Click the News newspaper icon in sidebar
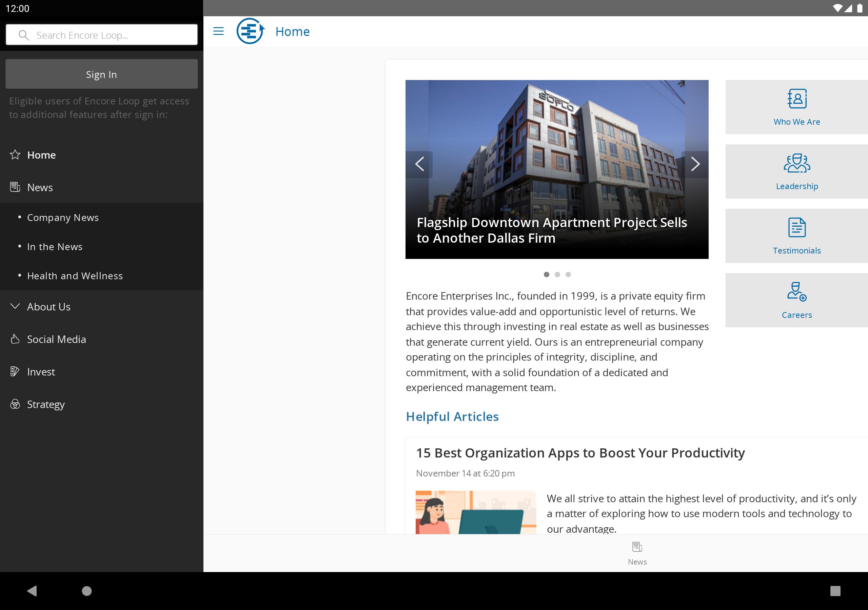This screenshot has width=868, height=610. pos(15,187)
